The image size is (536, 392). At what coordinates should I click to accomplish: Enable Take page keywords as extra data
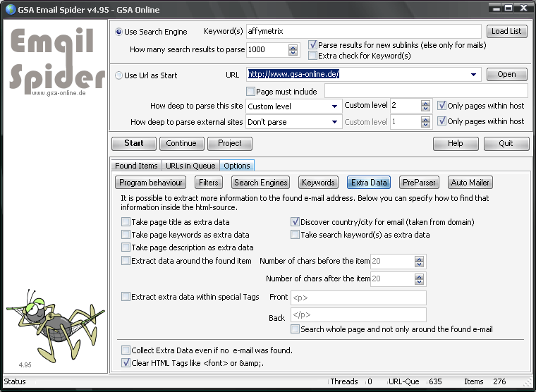coord(126,235)
